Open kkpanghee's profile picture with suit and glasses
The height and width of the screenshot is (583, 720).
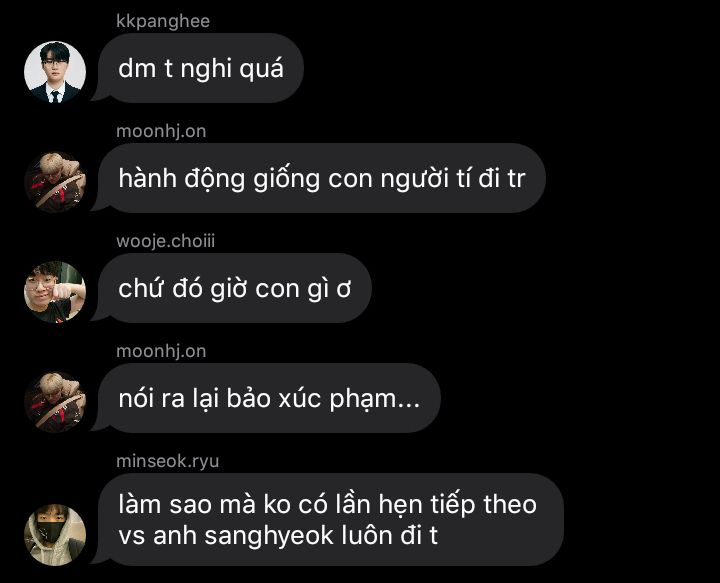tap(55, 72)
